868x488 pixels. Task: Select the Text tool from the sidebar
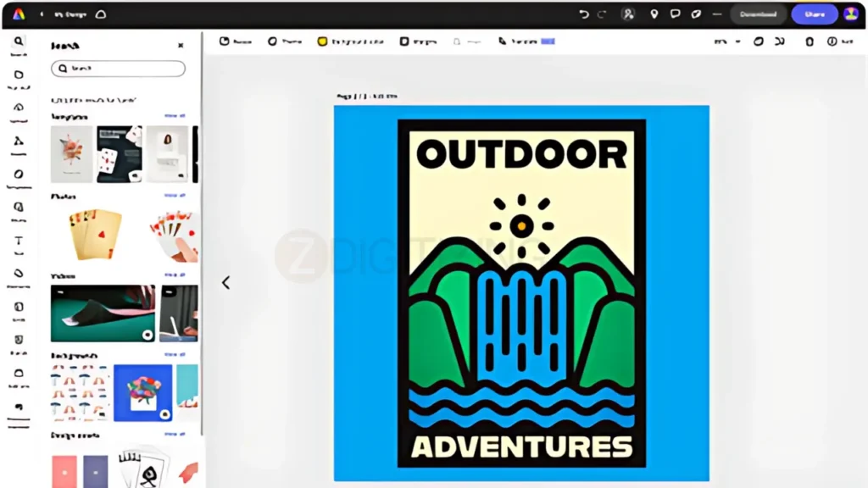19,240
